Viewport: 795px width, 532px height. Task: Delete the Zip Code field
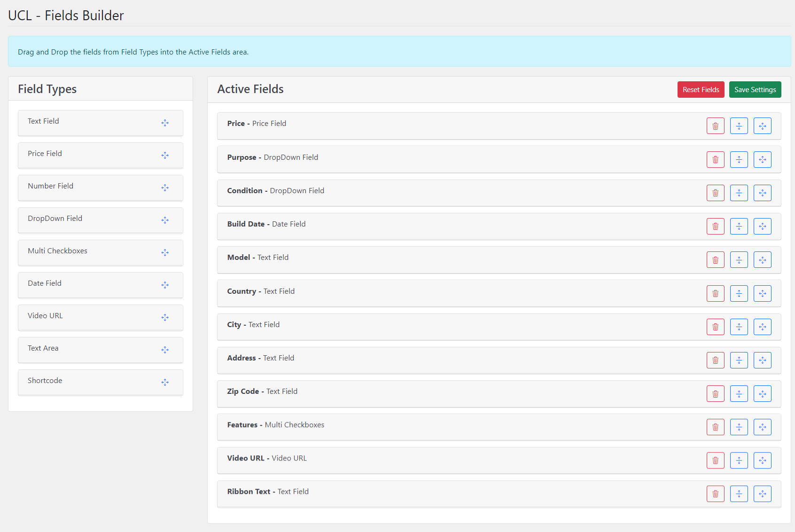(x=715, y=393)
